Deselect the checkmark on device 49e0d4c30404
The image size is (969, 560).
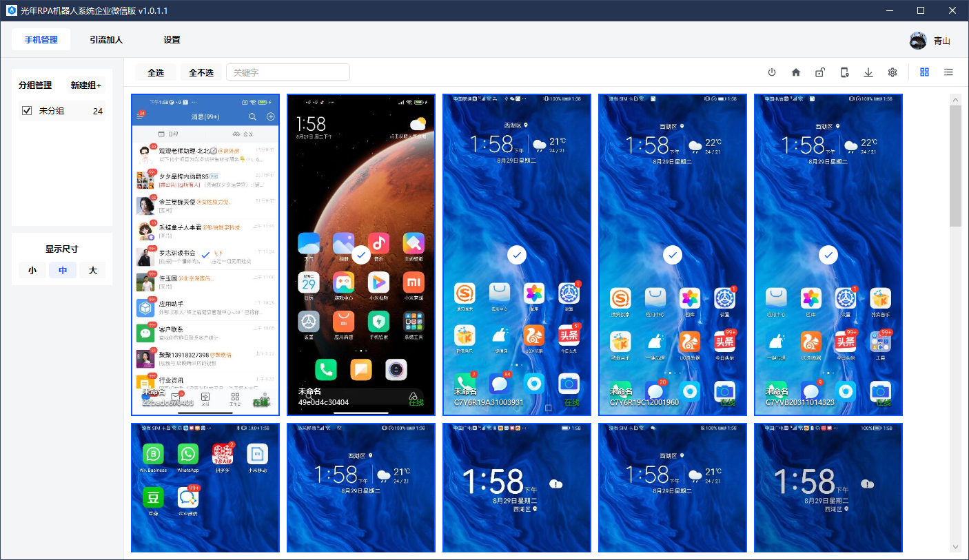pyautogui.click(x=361, y=255)
